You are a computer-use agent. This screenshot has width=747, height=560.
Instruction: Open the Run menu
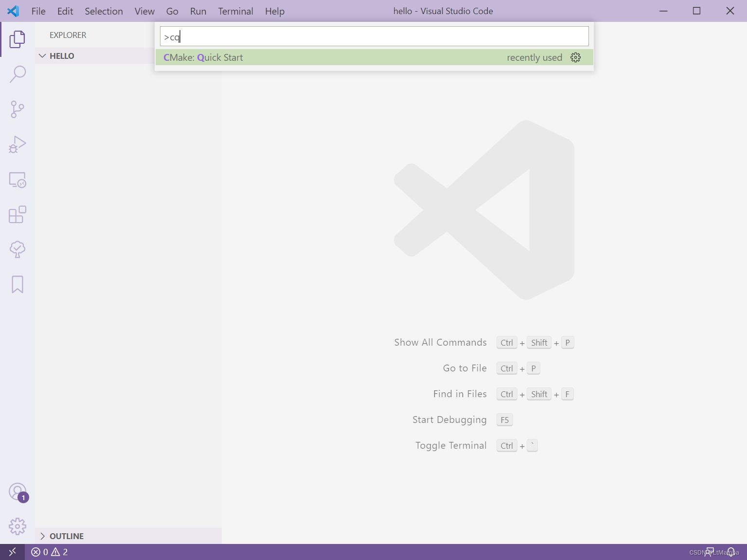point(198,11)
